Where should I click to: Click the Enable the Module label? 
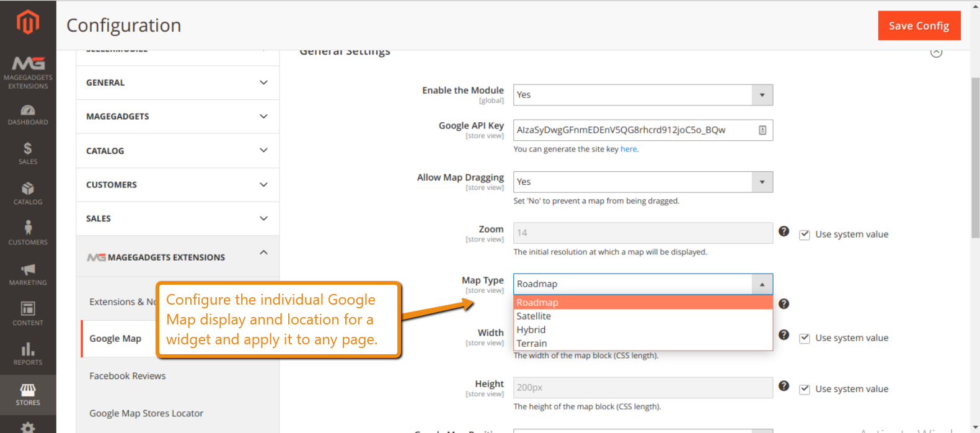[463, 91]
